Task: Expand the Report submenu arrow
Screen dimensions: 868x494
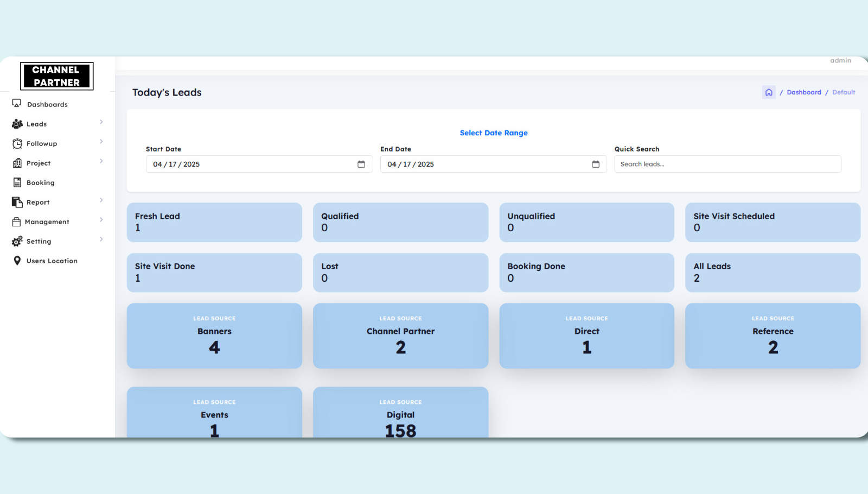Action: tap(101, 200)
